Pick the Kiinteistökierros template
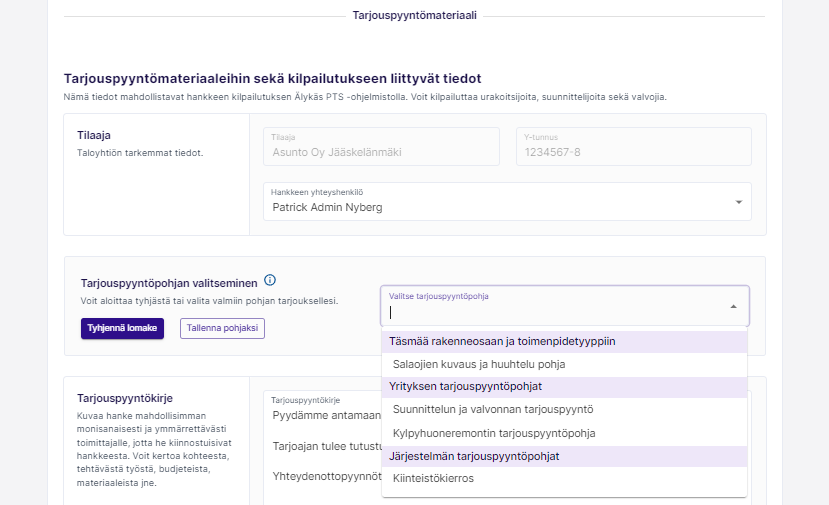 [x=433, y=478]
